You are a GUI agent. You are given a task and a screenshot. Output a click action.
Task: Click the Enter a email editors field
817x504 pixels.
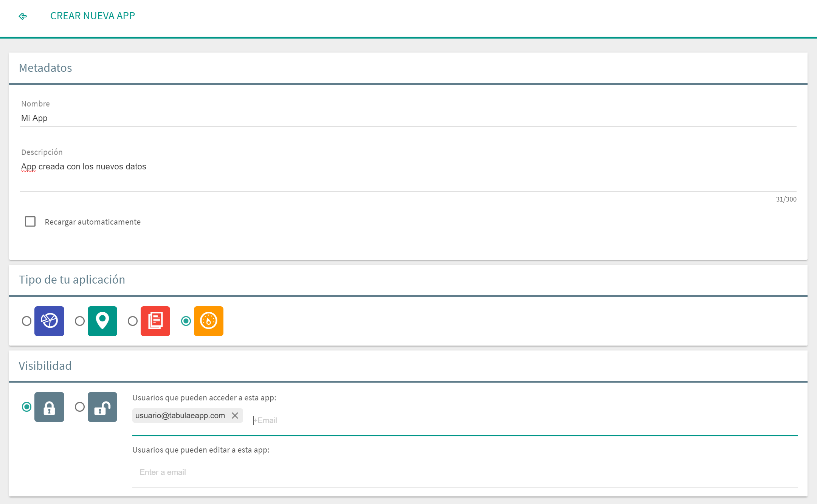pos(464,472)
